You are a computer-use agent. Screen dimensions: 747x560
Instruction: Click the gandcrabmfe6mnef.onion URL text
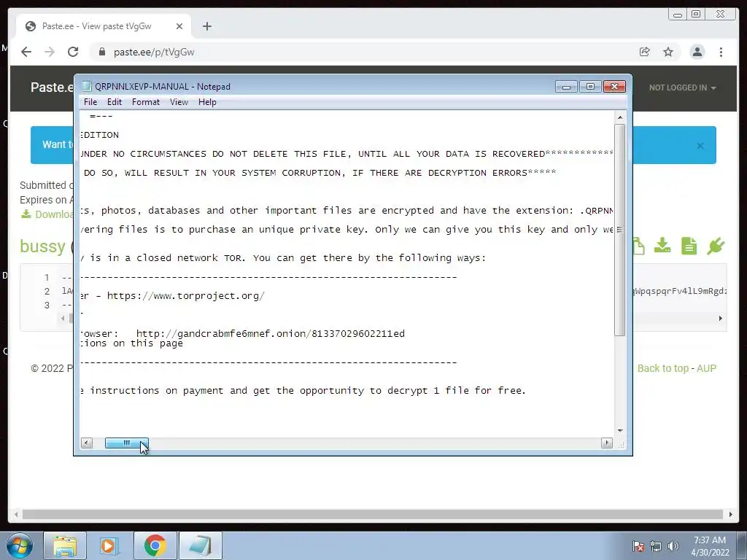click(270, 333)
